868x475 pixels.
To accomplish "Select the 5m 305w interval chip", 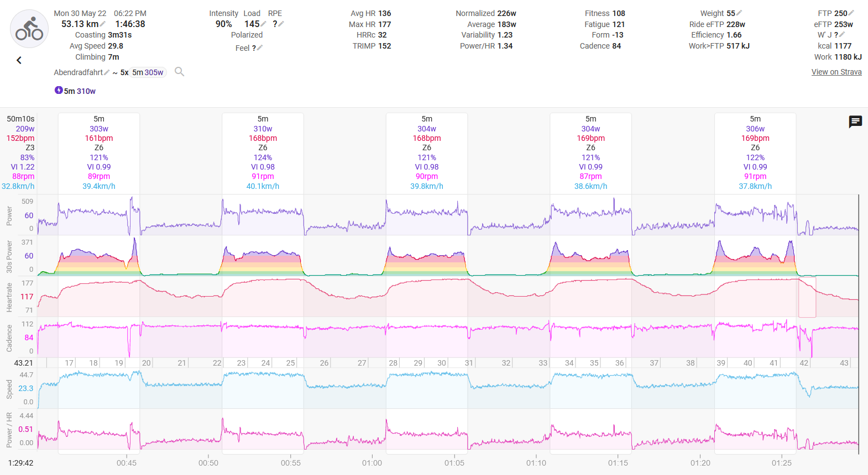I will [x=148, y=72].
